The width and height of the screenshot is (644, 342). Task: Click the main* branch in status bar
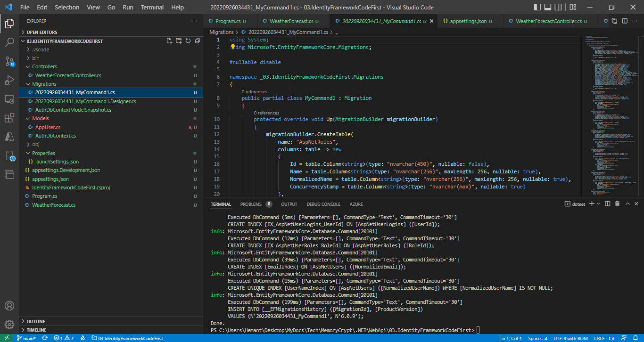[x=27, y=338]
